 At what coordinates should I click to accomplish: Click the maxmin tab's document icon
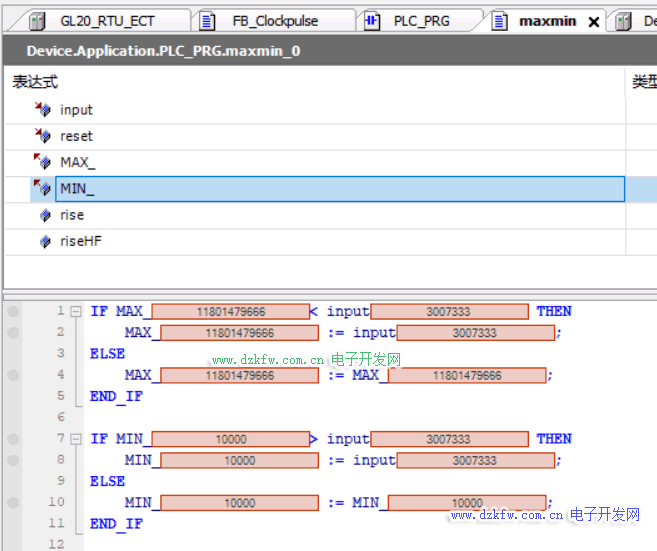click(x=500, y=21)
